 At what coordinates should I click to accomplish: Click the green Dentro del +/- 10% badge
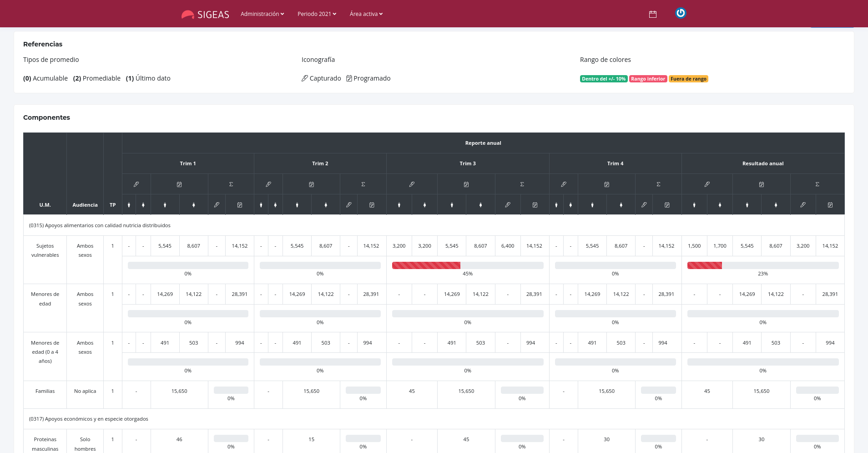tap(604, 79)
